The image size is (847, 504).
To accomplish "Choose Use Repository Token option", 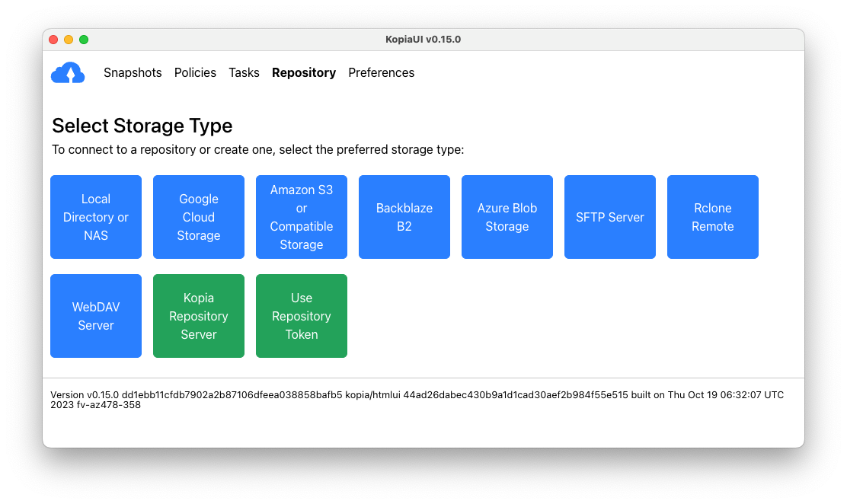I will (301, 316).
